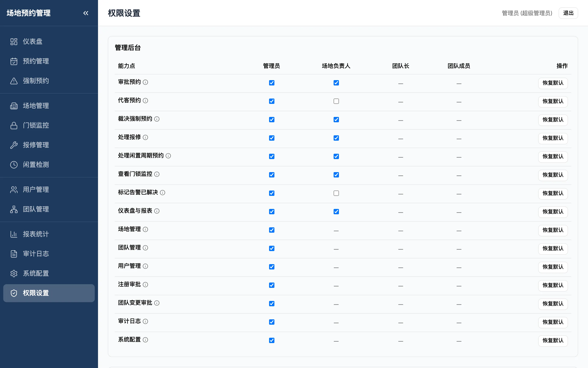Open 门锁监控 sidebar item
Screen dimensions: 588x368
(x=49, y=125)
